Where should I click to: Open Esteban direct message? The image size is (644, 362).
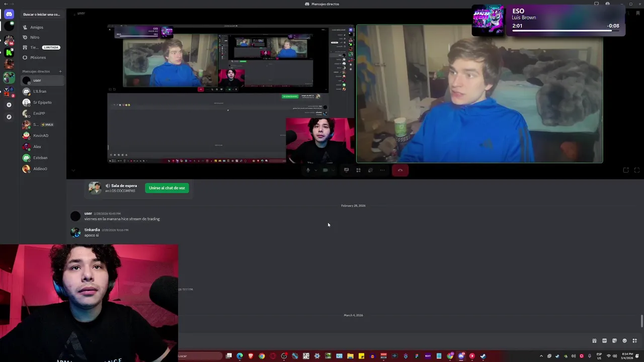tap(42, 158)
